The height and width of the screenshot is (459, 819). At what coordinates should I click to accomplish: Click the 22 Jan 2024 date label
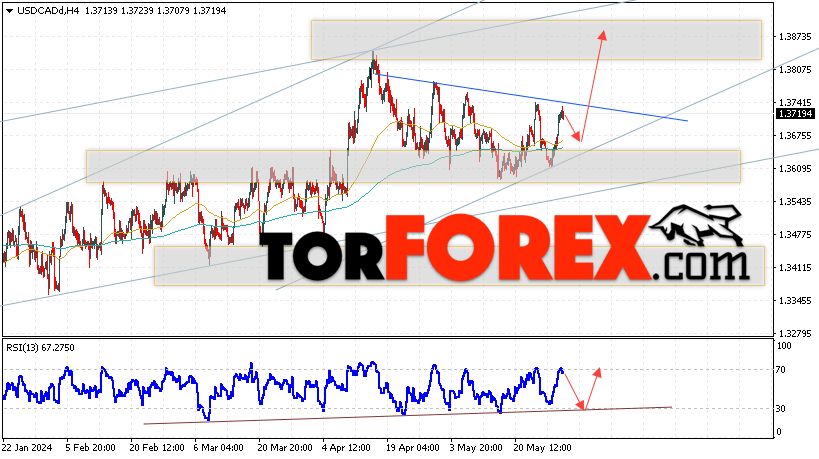[x=27, y=448]
